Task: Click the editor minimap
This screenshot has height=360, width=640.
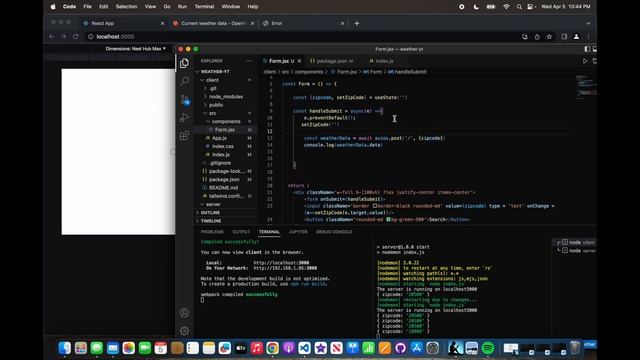Action: [586, 87]
